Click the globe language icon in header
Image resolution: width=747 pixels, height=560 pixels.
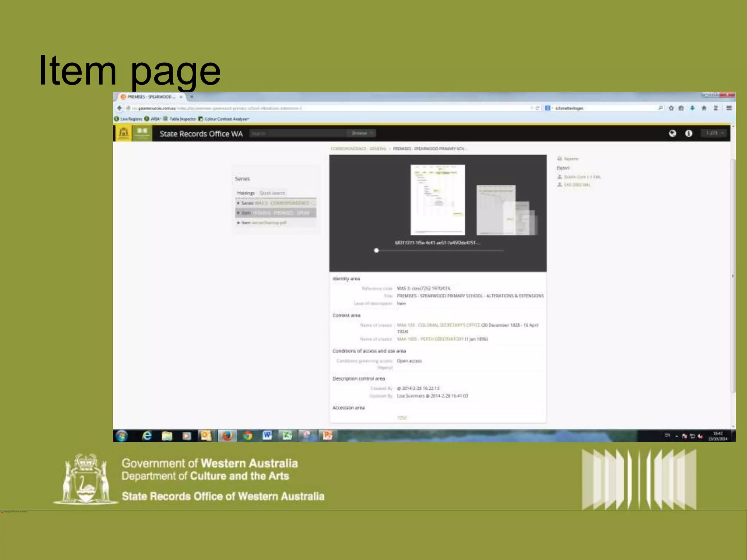click(x=672, y=133)
